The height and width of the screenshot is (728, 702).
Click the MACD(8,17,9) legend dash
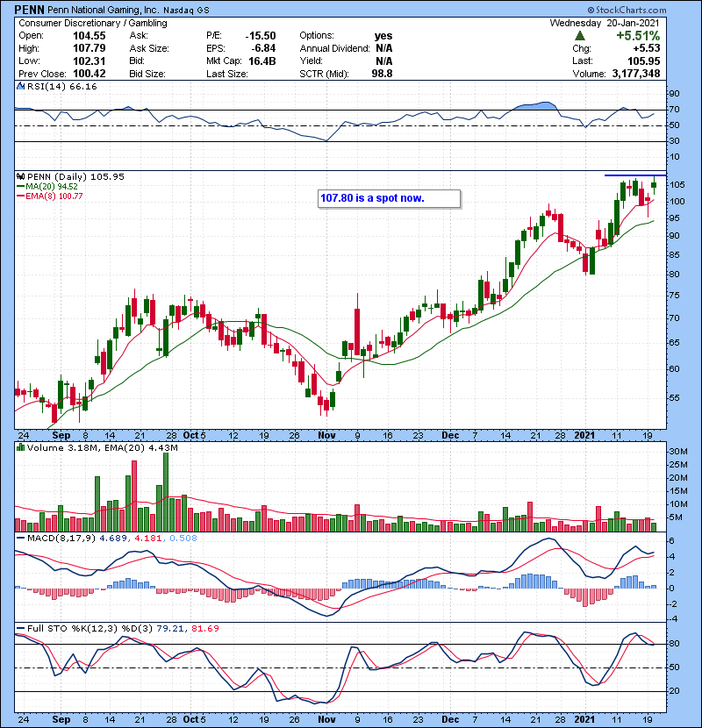coord(20,539)
